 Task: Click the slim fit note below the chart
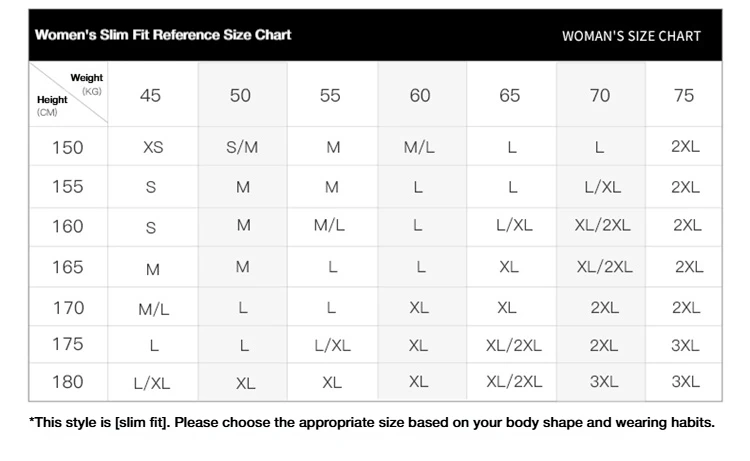372,423
